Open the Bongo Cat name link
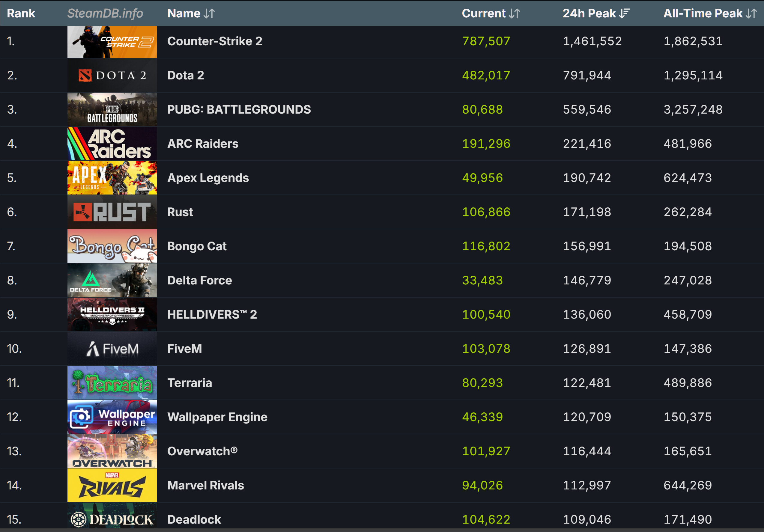The image size is (764, 532). [197, 247]
